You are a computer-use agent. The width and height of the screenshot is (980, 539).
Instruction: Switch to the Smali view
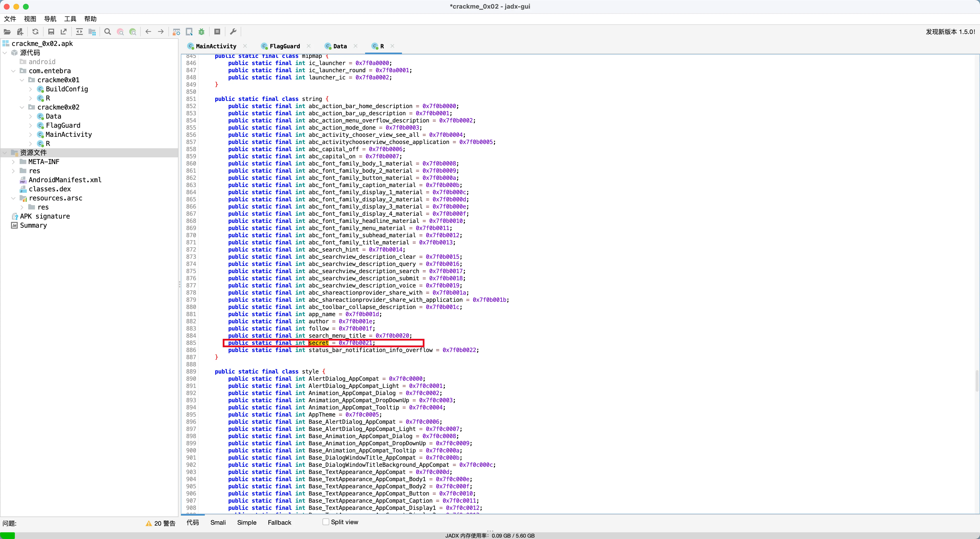click(218, 522)
